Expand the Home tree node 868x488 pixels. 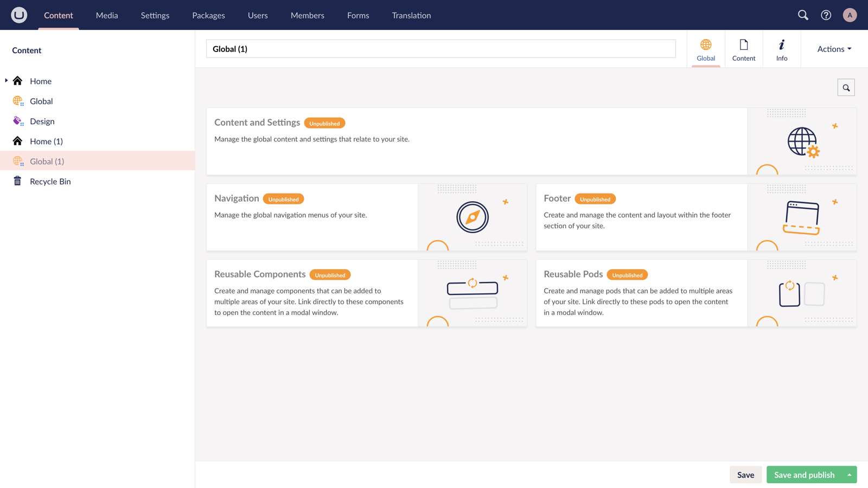(x=6, y=81)
